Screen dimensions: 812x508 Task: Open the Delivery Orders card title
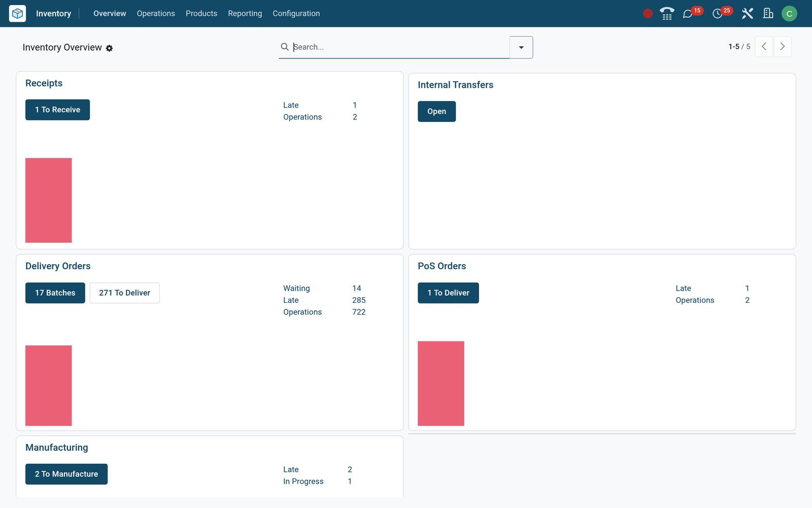(x=58, y=266)
